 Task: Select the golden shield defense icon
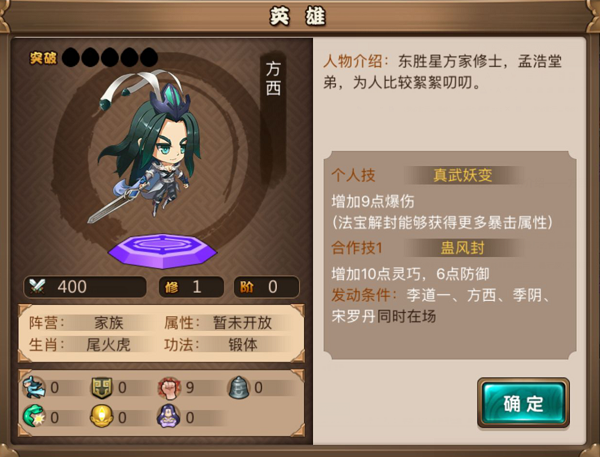coord(102,388)
